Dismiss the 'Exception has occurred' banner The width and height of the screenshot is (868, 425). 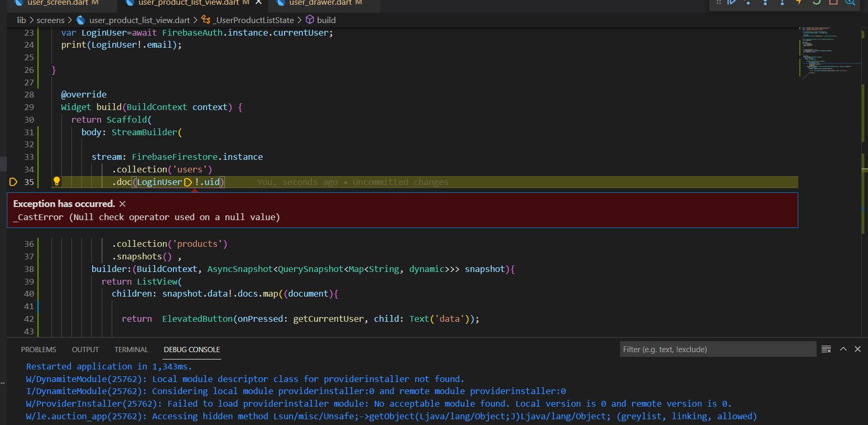click(x=122, y=204)
